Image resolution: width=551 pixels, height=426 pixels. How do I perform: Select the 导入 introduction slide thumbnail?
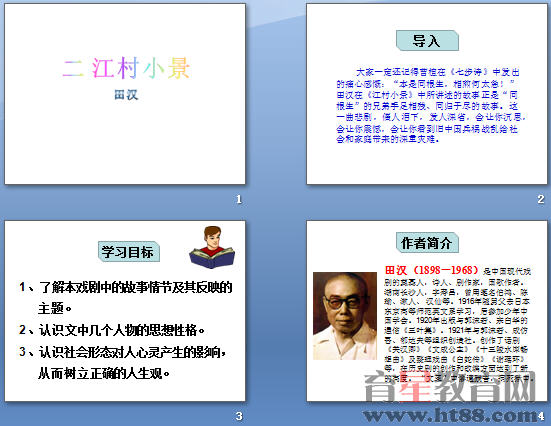click(427, 94)
